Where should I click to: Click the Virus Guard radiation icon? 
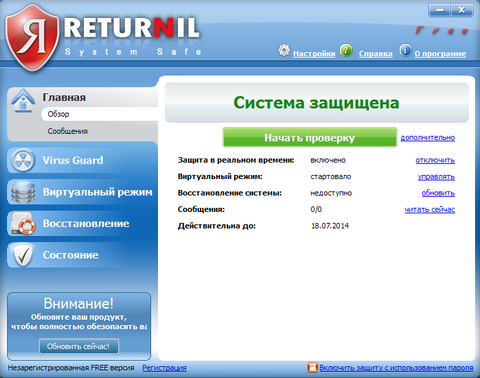pyautogui.click(x=23, y=160)
